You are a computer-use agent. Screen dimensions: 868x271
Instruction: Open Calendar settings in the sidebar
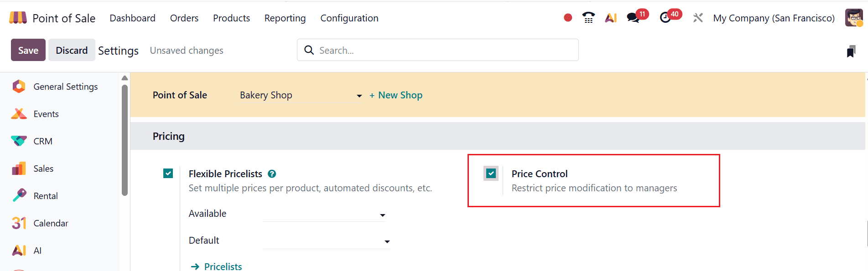[x=51, y=223]
